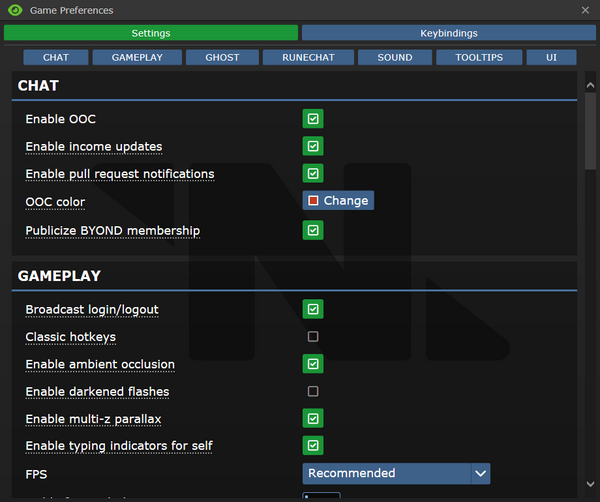Disable the Enable OOC checkbox
The image size is (600, 502).
(313, 119)
